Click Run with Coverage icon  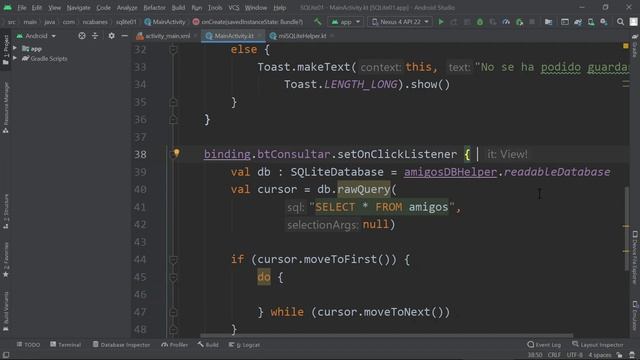[493, 22]
